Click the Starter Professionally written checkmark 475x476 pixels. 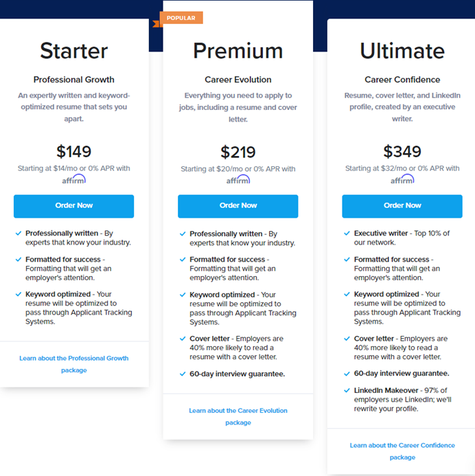(19, 233)
